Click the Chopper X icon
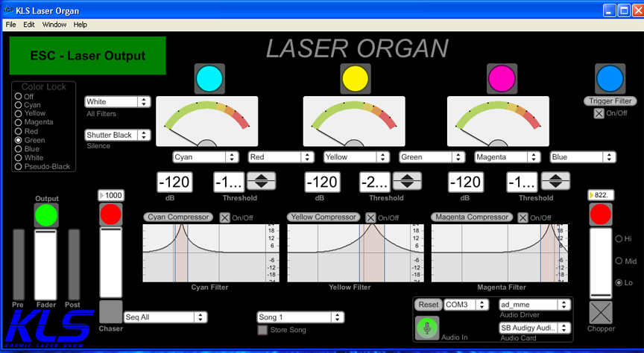Screen dimensions: 644x353 (602, 312)
